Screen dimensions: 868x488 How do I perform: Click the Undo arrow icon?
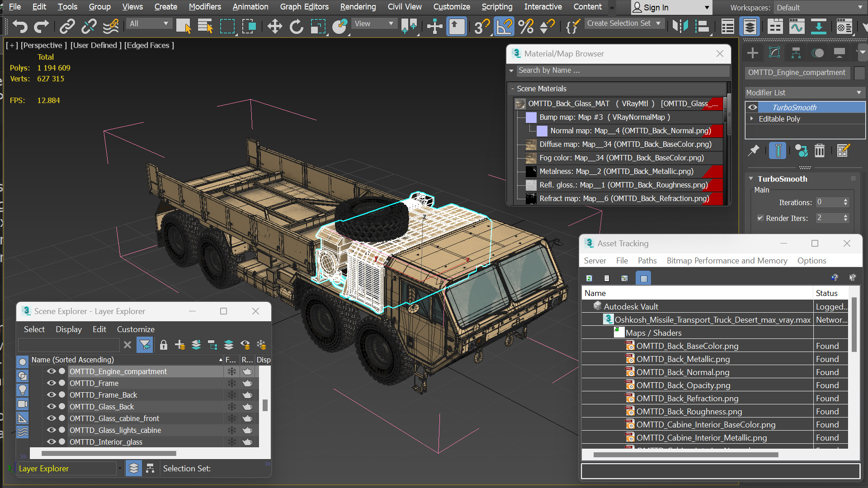(x=20, y=27)
